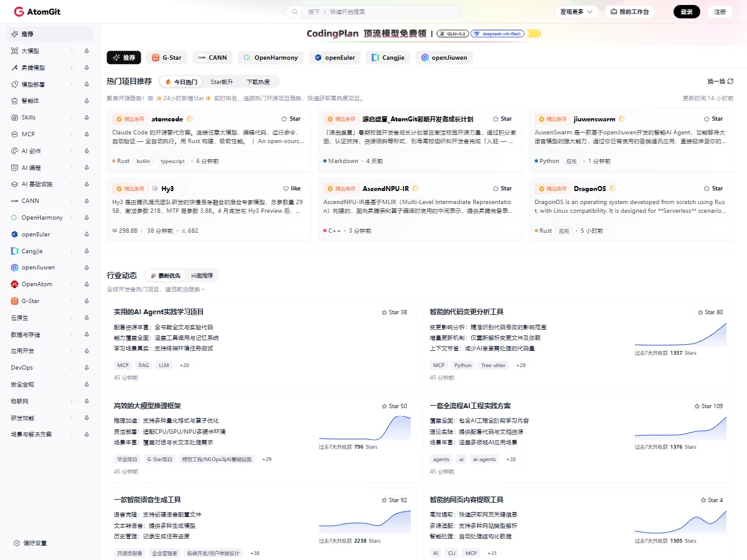This screenshot has width=747, height=560.
Task: Click the G-Star logo in the sidebar
Action: [15, 301]
